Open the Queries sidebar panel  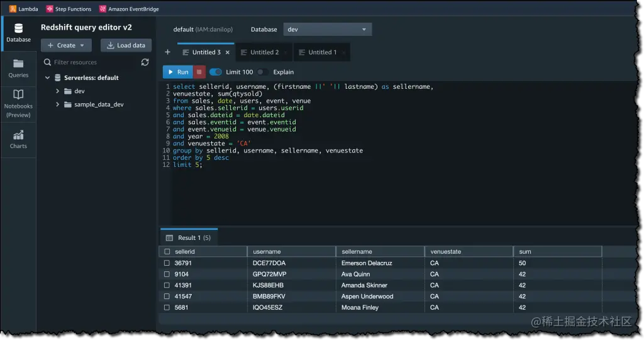[18, 69]
